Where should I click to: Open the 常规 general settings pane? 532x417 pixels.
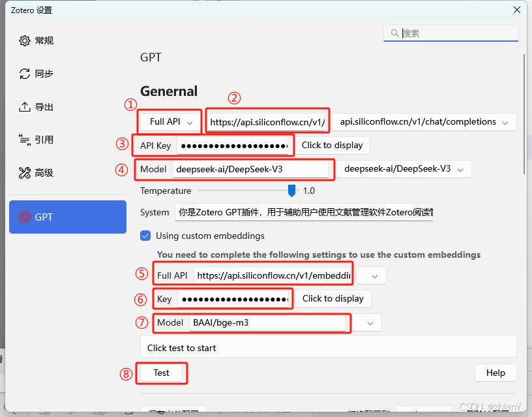pos(68,40)
